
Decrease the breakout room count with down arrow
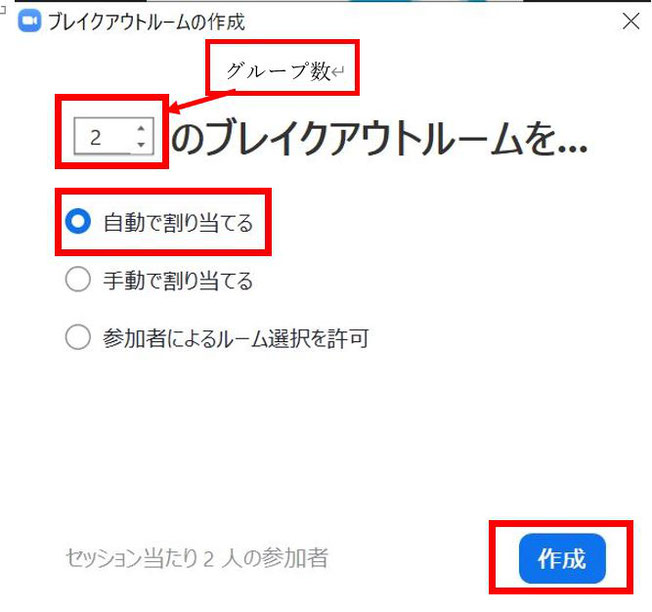[x=141, y=144]
